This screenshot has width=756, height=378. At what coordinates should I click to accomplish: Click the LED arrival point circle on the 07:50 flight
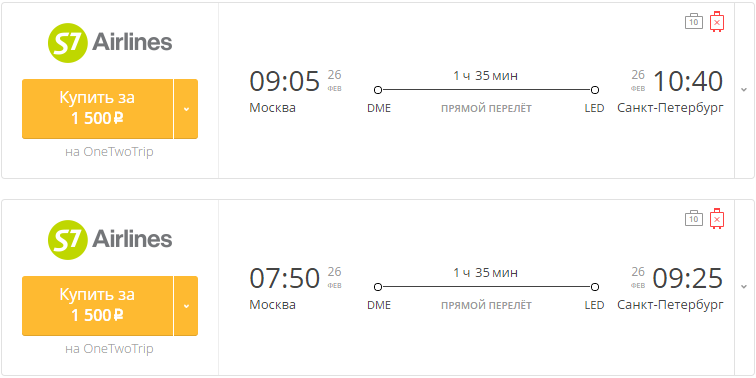click(595, 287)
